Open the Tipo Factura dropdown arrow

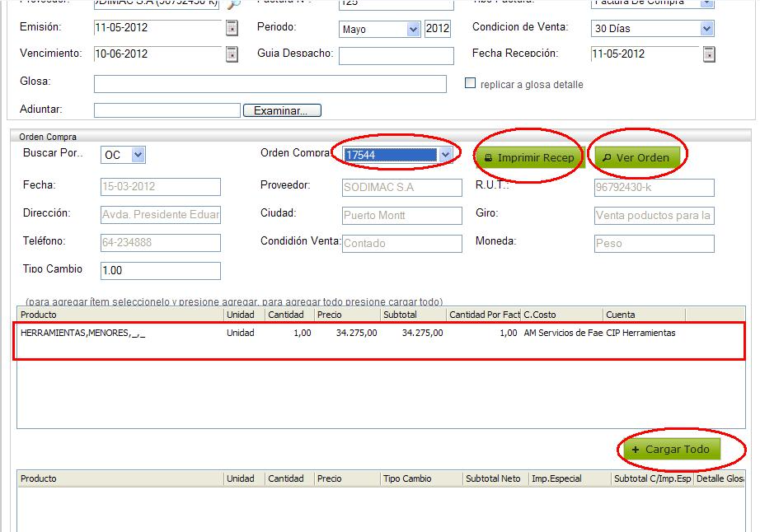[x=706, y=3]
